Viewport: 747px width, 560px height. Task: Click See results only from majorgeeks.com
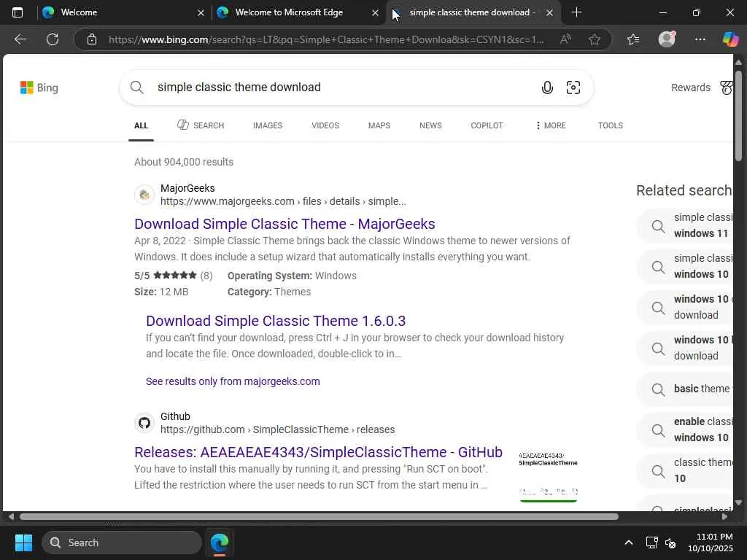pos(233,381)
